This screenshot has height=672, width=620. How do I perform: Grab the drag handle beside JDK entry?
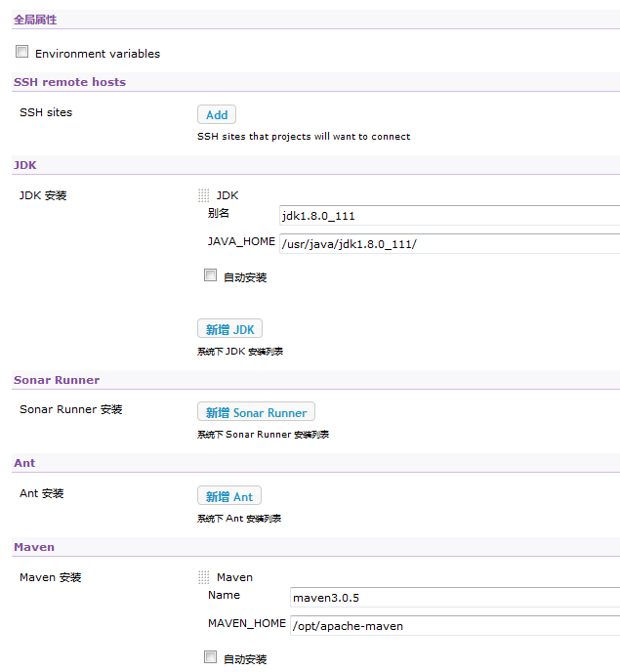tap(204, 195)
